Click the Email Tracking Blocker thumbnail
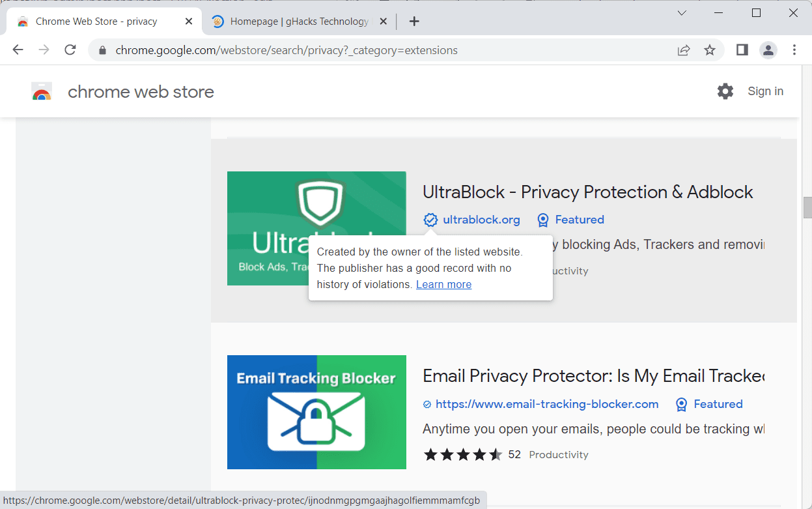The width and height of the screenshot is (812, 509). [316, 412]
